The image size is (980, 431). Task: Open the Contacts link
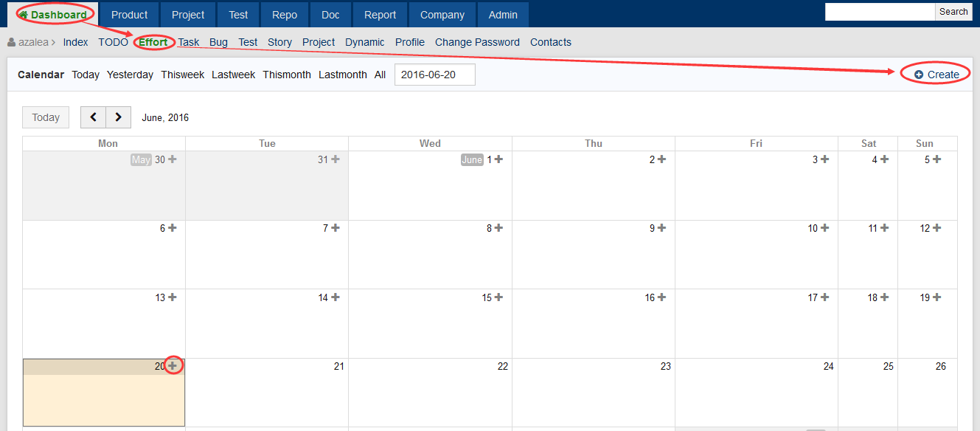click(x=551, y=42)
